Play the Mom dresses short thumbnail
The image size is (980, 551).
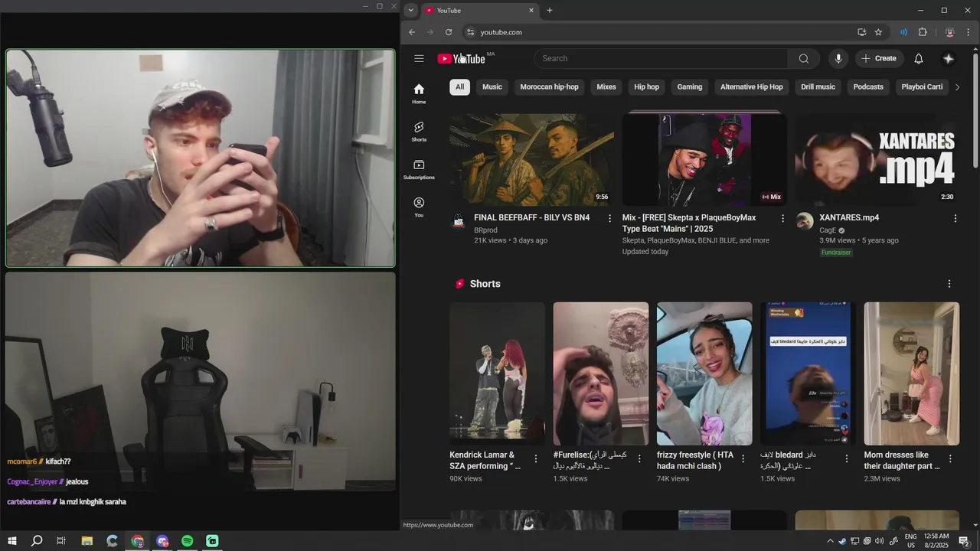pyautogui.click(x=912, y=373)
